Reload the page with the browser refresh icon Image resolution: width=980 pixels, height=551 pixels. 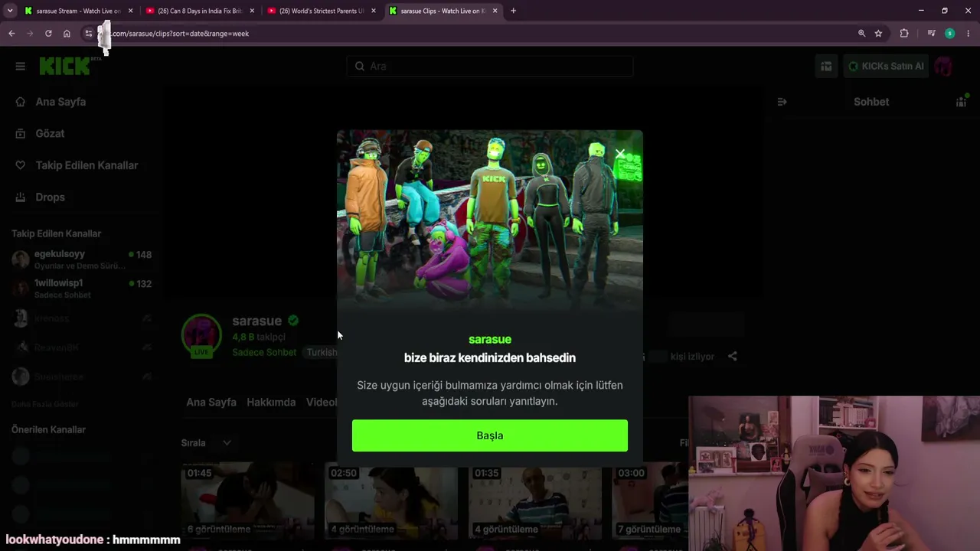[48, 34]
